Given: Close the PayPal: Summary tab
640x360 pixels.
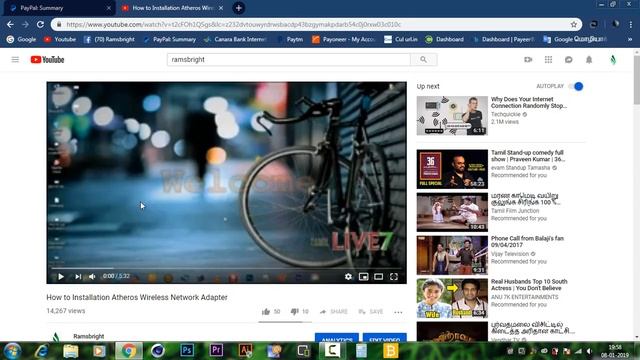Looking at the screenshot, I should pyautogui.click(x=109, y=8).
